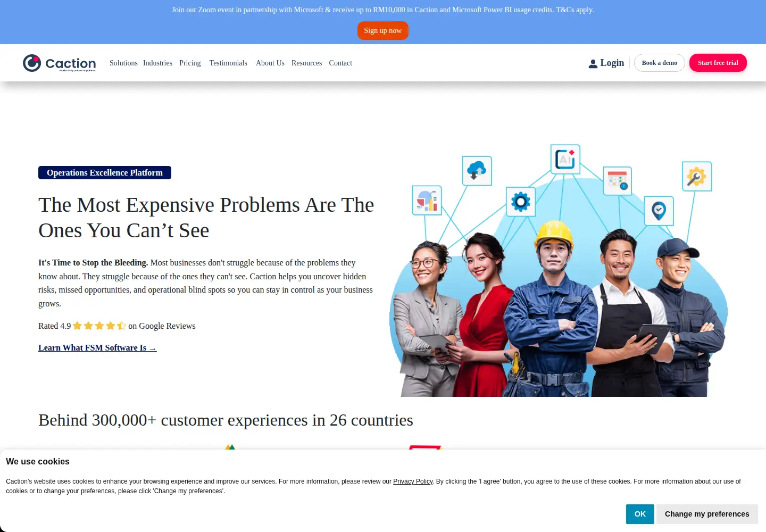Screen dimensions: 766x532
Task: Open the Testimonials page
Action: [x=228, y=63]
